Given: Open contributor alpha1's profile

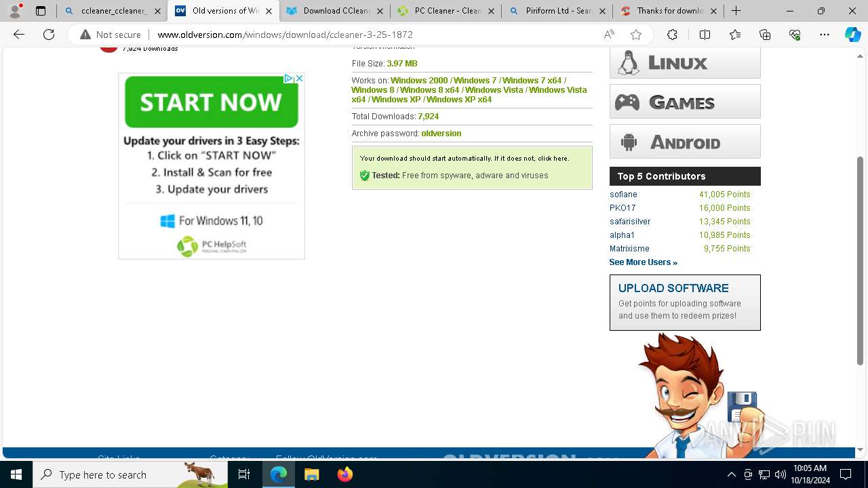Looking at the screenshot, I should (x=622, y=235).
